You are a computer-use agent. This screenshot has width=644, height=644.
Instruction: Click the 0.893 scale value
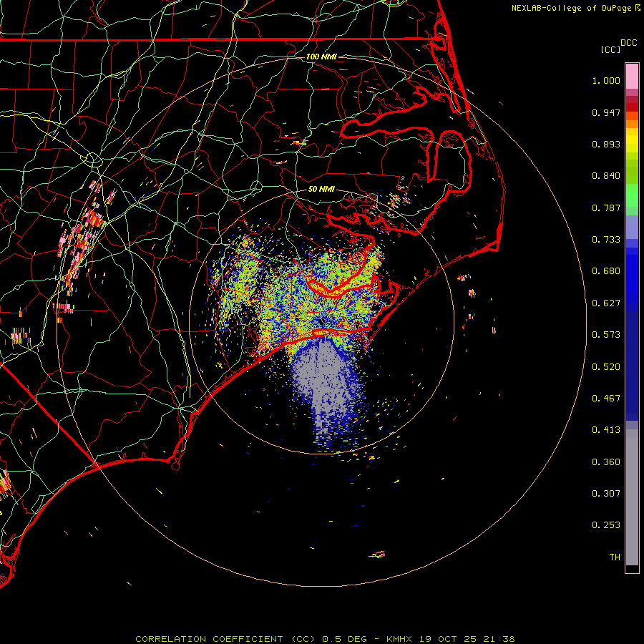pyautogui.click(x=606, y=144)
